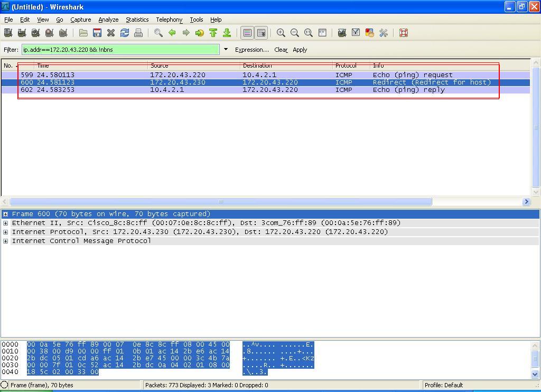Jump to the first packet icon

[x=213, y=33]
